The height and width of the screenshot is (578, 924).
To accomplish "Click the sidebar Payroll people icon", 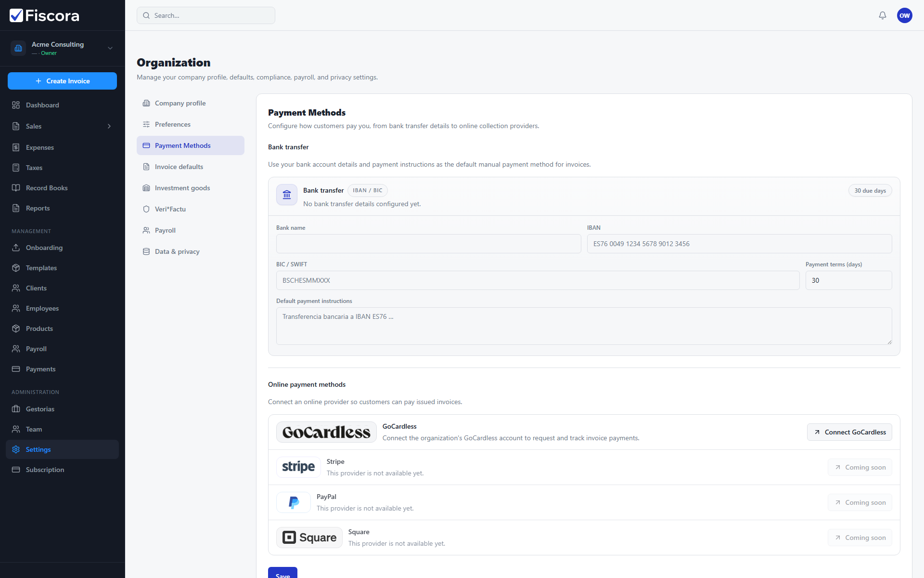I will point(16,349).
